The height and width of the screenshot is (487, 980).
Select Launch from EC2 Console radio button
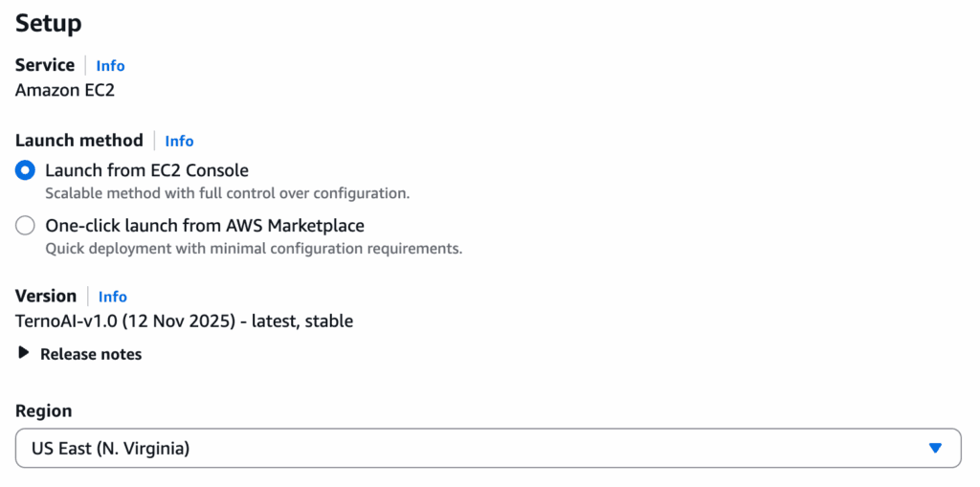coord(25,170)
